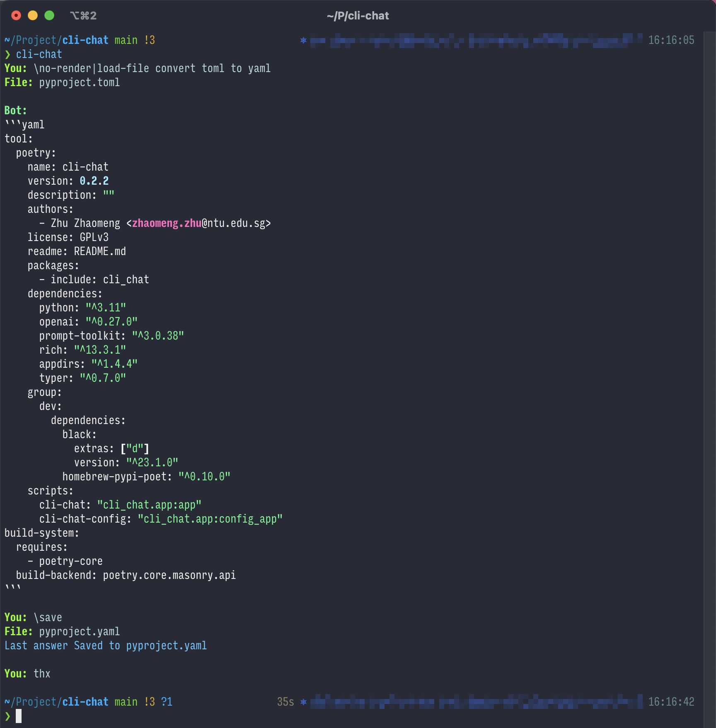This screenshot has width=716, height=728.
Task: Click the 'license: GPLv3' line
Action: tap(68, 237)
